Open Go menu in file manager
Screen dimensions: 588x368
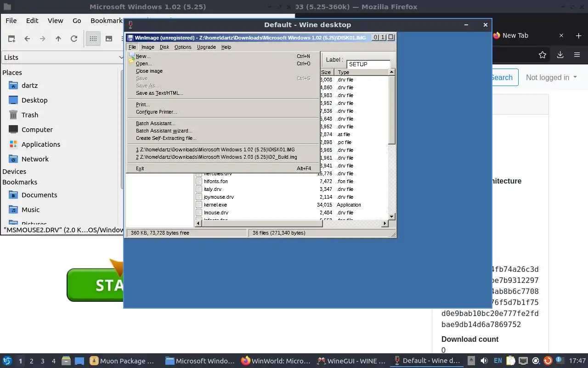pos(77,21)
